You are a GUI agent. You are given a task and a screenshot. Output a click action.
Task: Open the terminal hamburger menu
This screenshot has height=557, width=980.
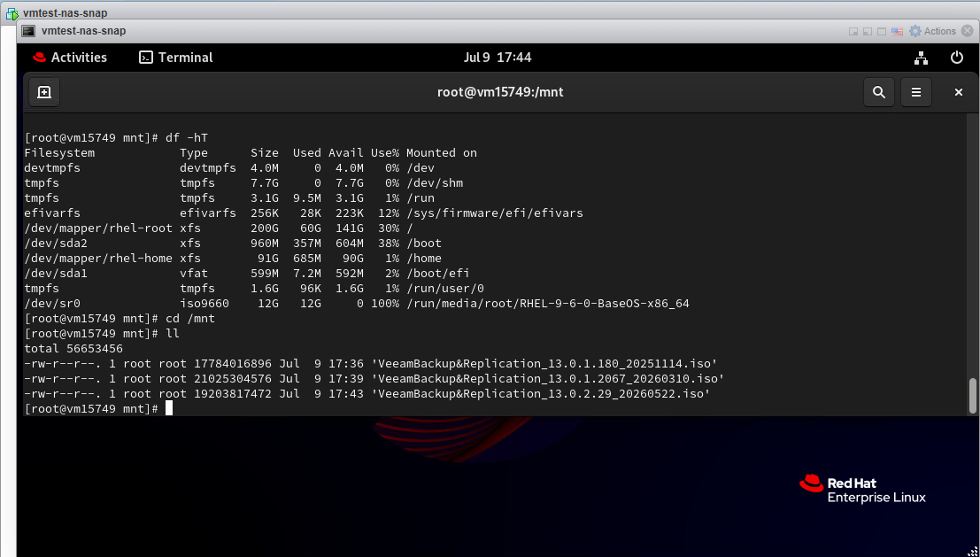916,92
